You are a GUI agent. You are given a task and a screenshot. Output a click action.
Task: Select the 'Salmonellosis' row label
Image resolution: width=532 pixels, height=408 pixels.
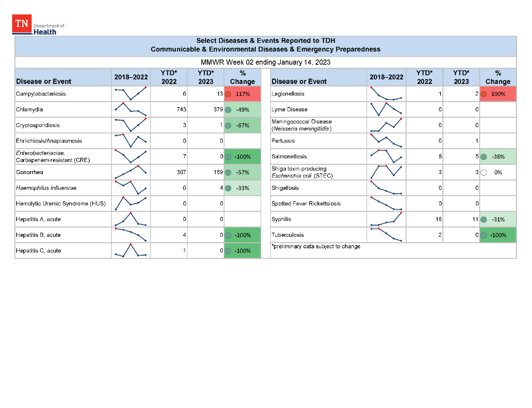coord(289,156)
